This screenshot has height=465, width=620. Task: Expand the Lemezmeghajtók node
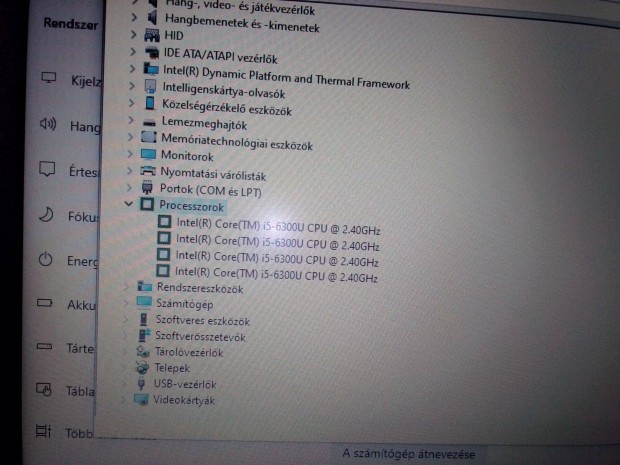tap(130, 120)
